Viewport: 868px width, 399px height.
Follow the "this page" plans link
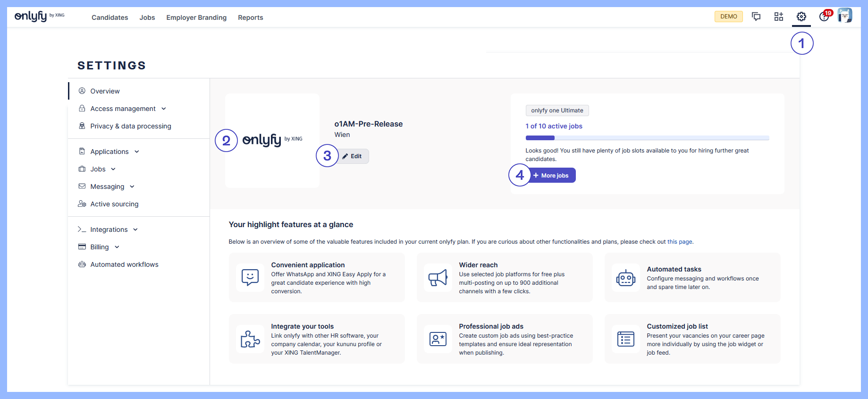click(679, 242)
